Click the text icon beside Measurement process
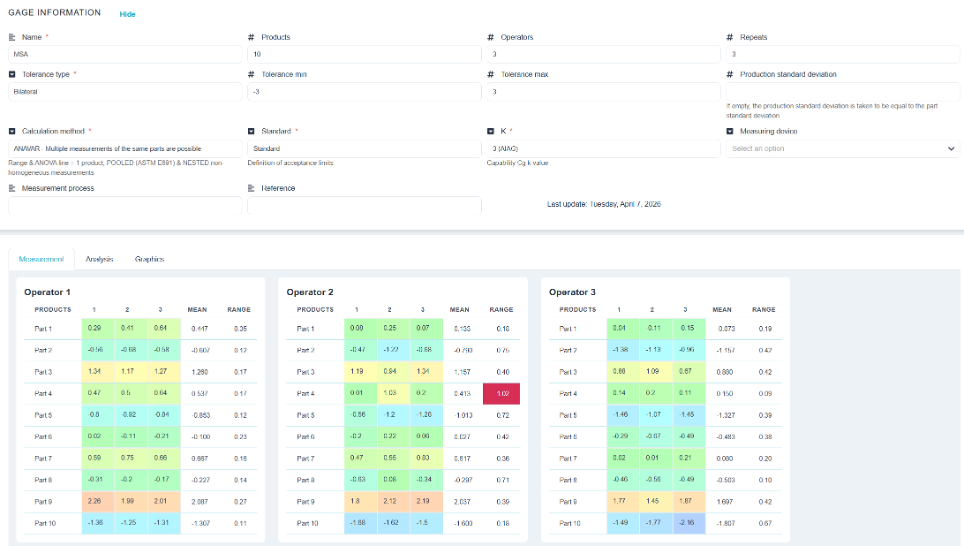This screenshot has height=546, width=964. coord(12,189)
